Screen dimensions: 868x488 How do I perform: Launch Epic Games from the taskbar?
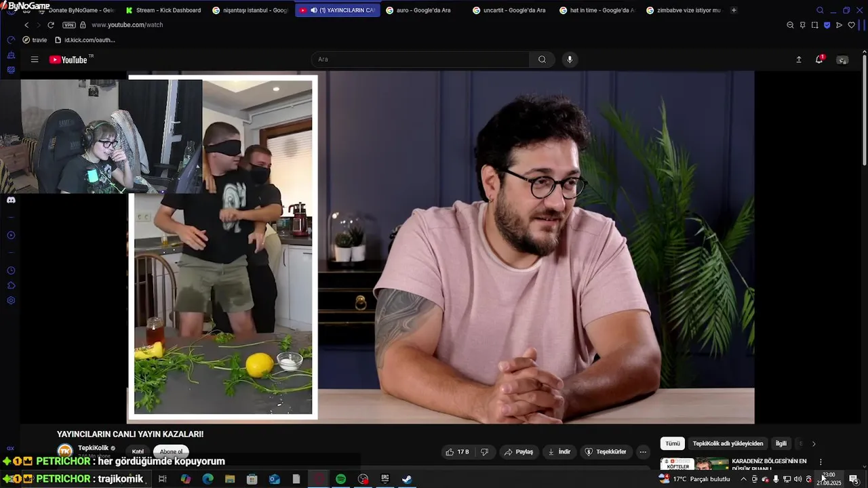tap(385, 479)
